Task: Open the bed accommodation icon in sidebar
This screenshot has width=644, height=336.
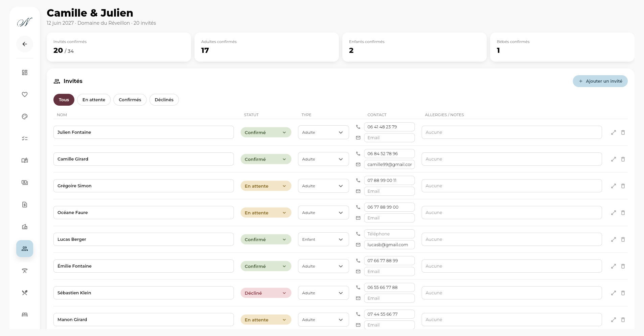Action: 25,315
